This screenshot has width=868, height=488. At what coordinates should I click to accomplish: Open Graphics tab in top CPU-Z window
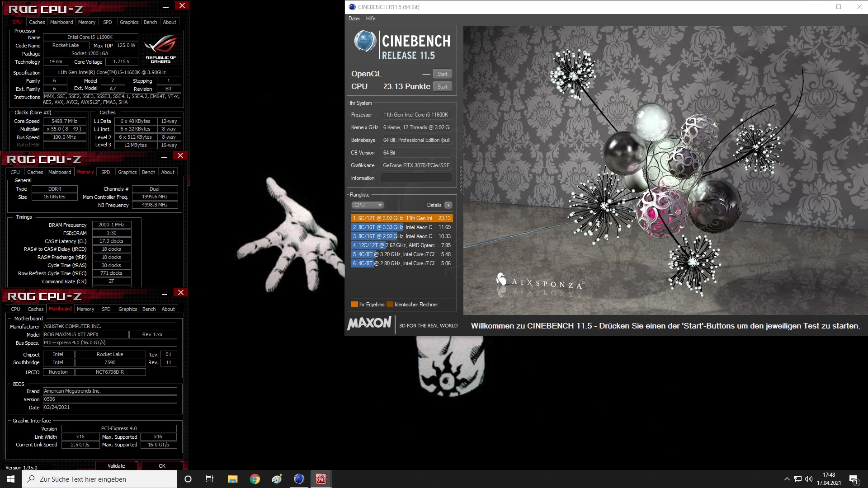click(129, 22)
